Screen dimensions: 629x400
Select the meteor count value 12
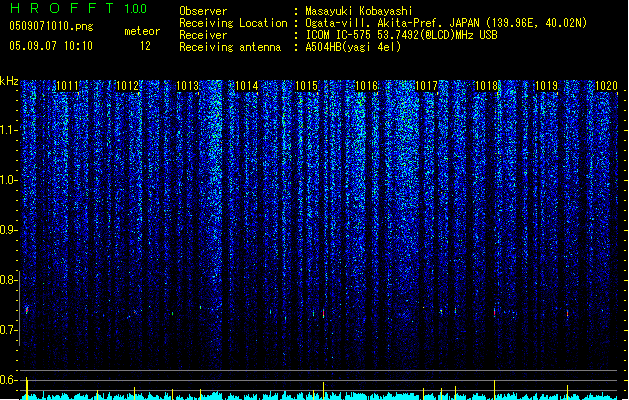pyautogui.click(x=145, y=46)
